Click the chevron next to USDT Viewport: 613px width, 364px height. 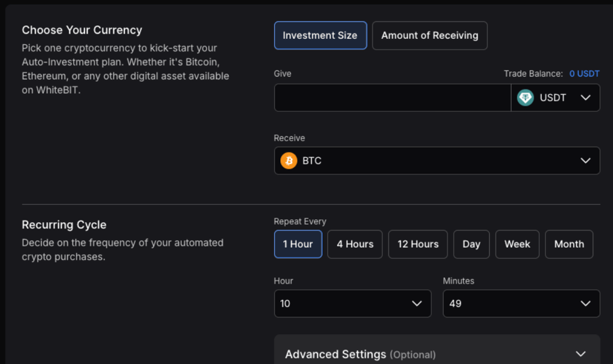(x=585, y=98)
